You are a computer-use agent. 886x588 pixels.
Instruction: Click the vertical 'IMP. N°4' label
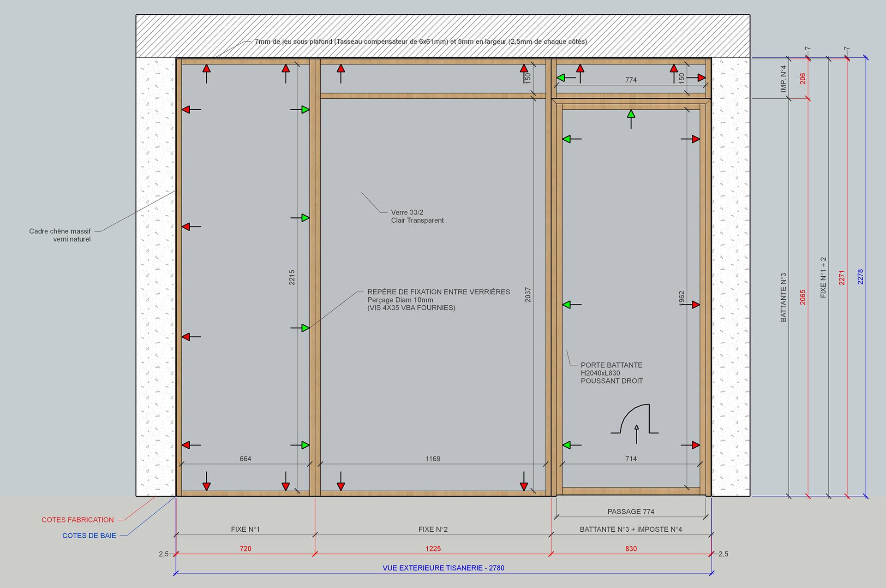[x=783, y=78]
